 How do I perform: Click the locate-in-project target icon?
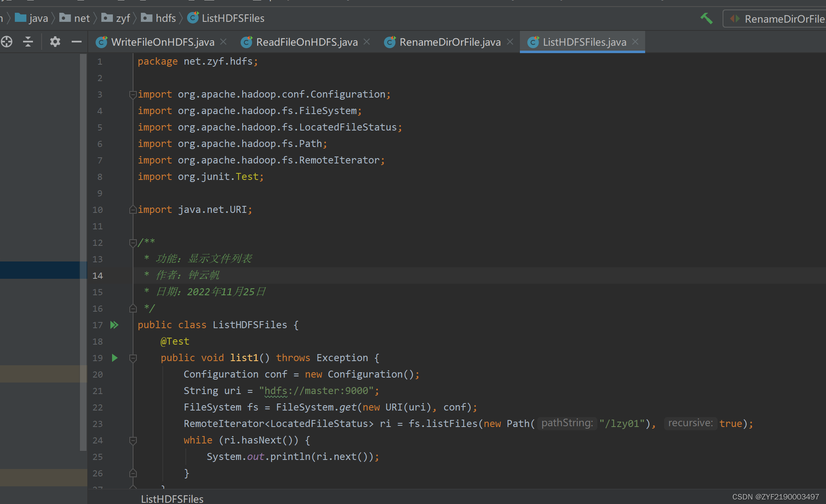7,42
